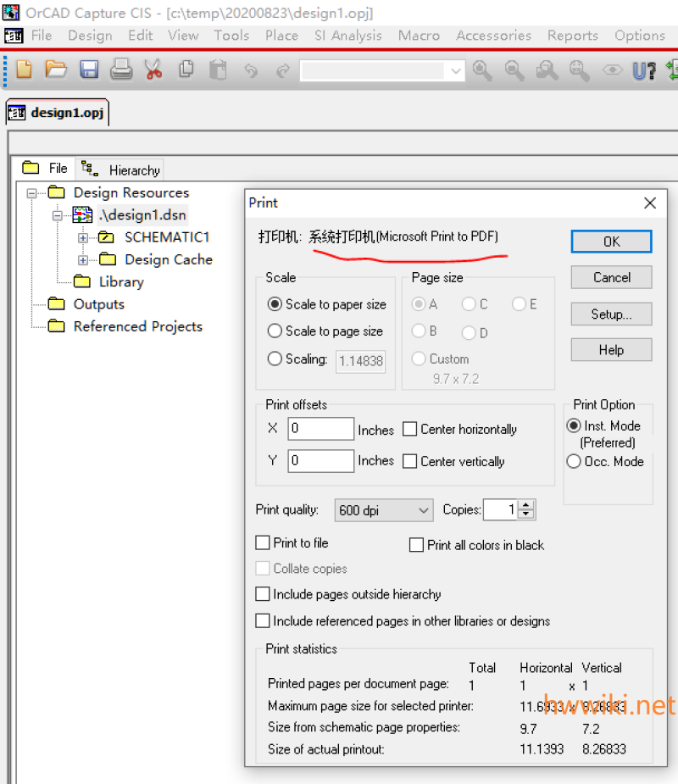Image resolution: width=678 pixels, height=784 pixels.
Task: Click the New document toolbar icon
Action: pyautogui.click(x=24, y=70)
